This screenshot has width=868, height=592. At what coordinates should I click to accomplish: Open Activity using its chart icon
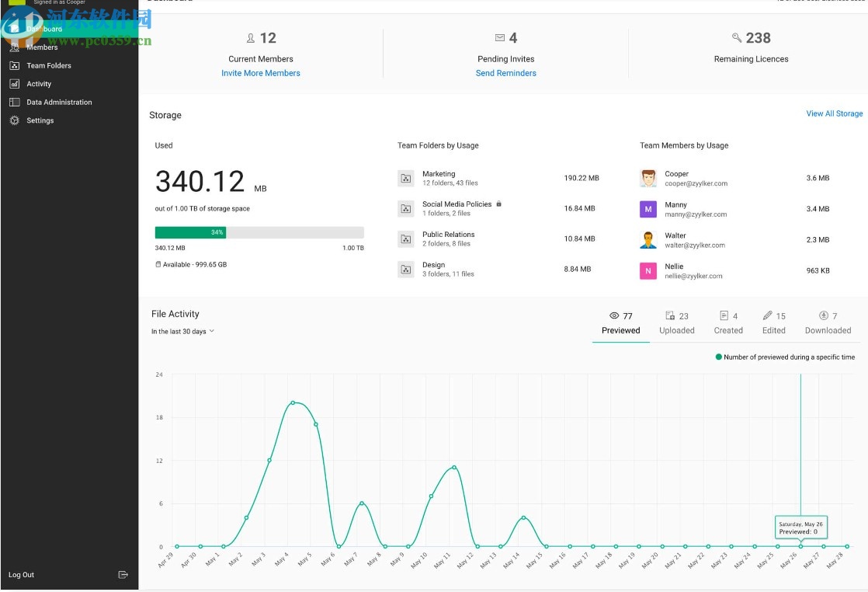14,84
